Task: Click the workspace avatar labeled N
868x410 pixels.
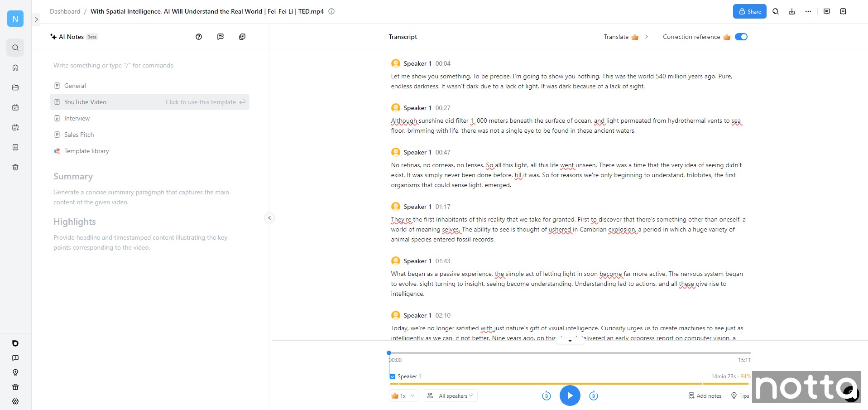Action: (x=15, y=19)
